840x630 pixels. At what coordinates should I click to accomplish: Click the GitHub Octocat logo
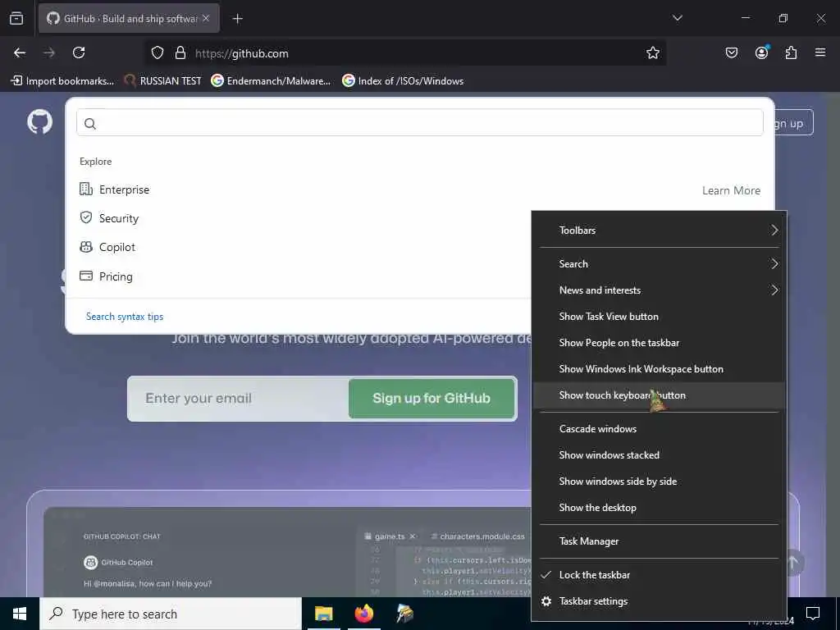pos(39,122)
